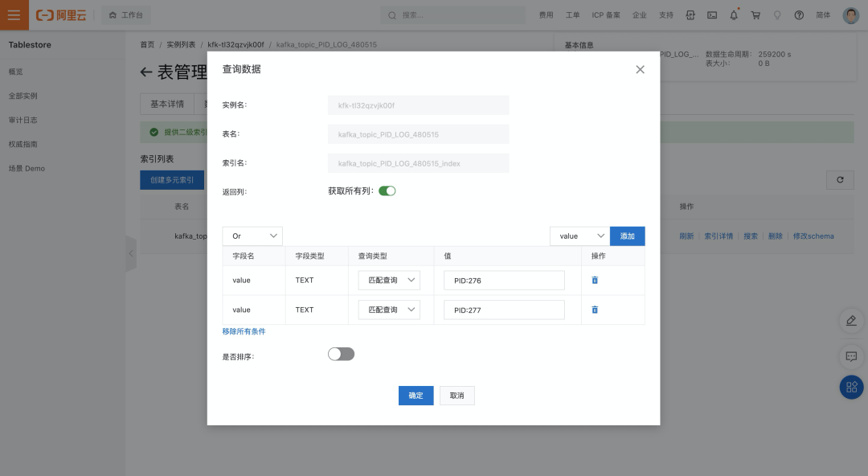The image size is (868, 476).
Task: Open the cloud shell terminal icon
Action: [712, 15]
